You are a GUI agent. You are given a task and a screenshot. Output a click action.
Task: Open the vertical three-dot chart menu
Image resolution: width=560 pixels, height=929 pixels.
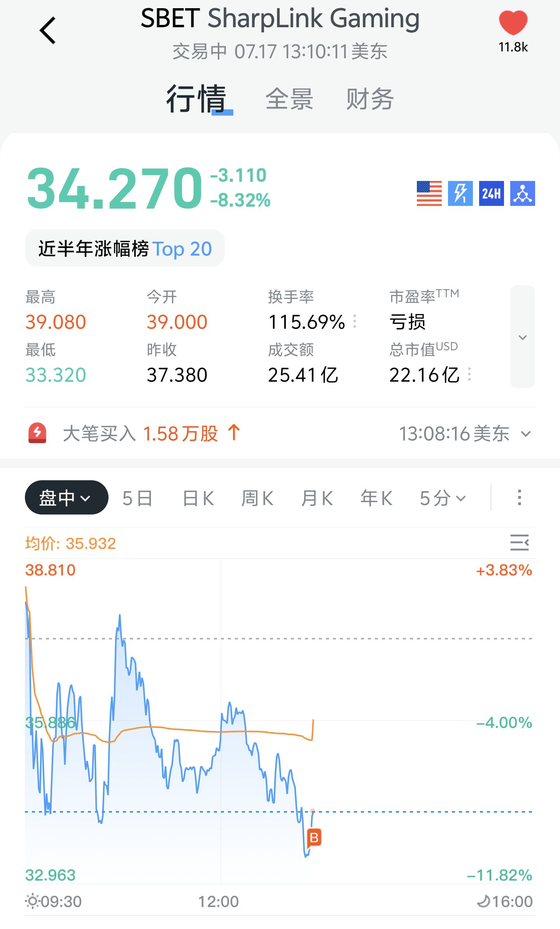(x=519, y=498)
